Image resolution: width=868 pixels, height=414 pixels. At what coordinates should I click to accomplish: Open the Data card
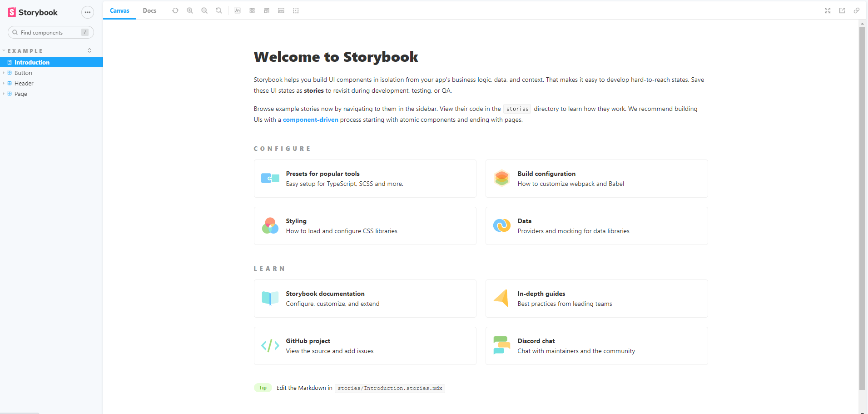(x=597, y=226)
